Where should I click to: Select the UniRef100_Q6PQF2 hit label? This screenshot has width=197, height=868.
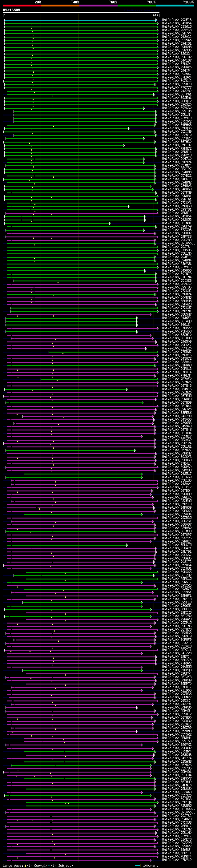pos(177,101)
